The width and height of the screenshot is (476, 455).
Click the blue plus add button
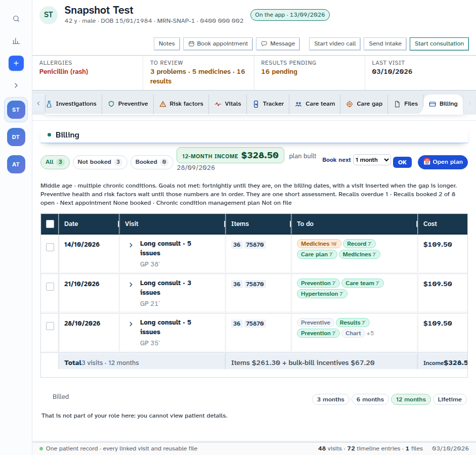[16, 63]
